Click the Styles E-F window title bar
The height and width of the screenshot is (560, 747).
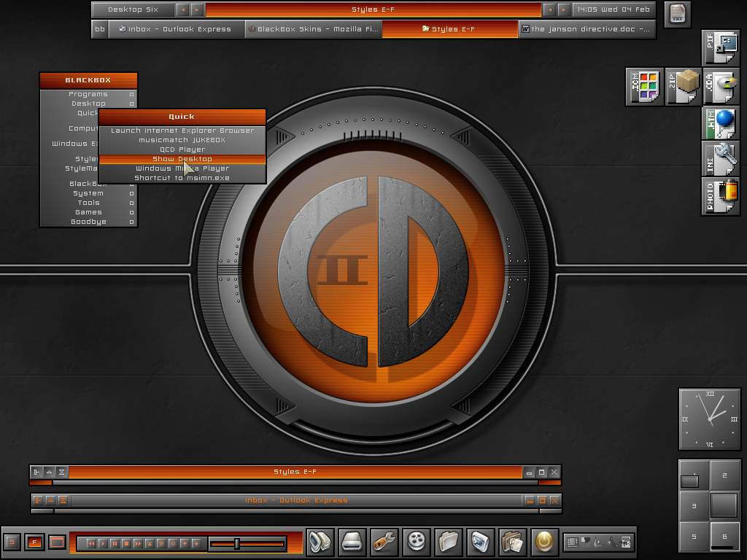click(x=295, y=472)
